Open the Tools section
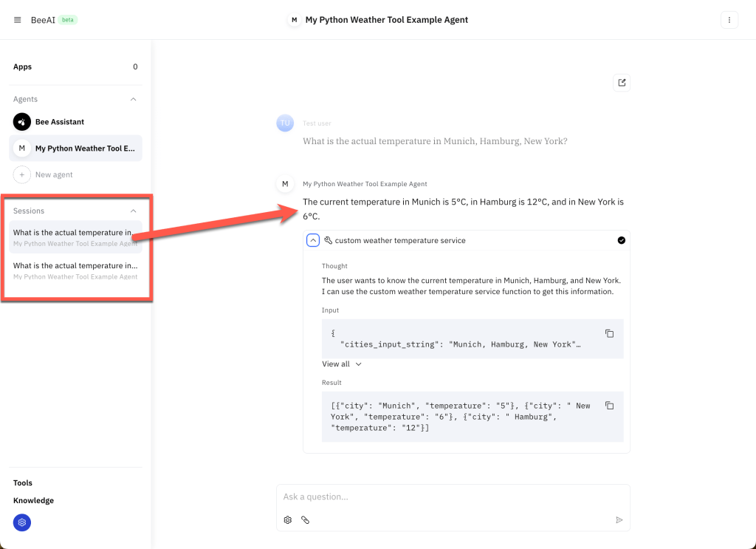Viewport: 756px width, 549px height. (23, 483)
